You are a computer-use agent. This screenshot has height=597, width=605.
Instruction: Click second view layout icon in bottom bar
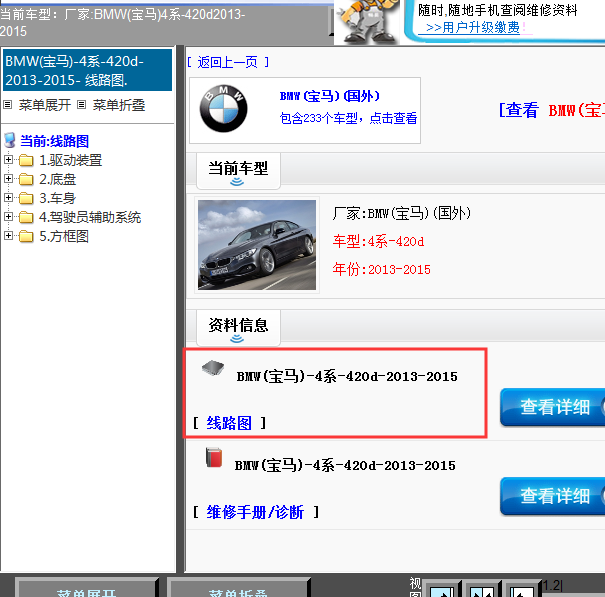482,590
